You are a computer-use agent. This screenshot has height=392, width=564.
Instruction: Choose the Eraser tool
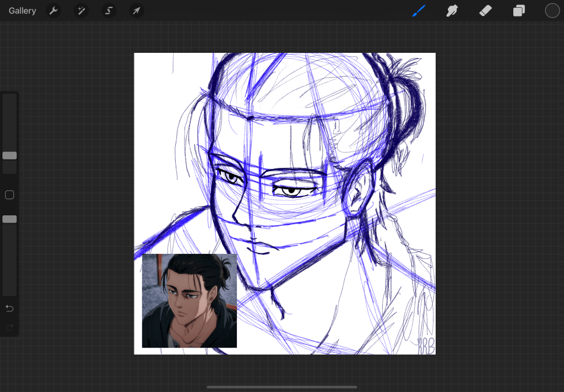pos(485,10)
